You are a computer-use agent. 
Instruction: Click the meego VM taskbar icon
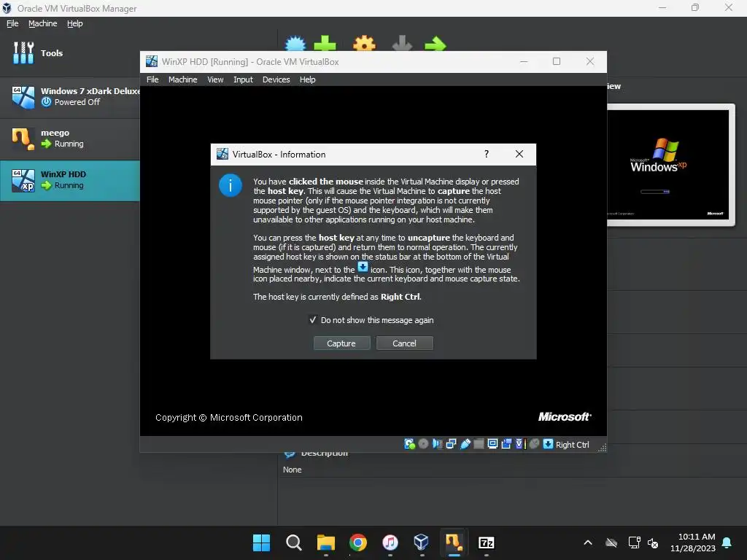(454, 542)
